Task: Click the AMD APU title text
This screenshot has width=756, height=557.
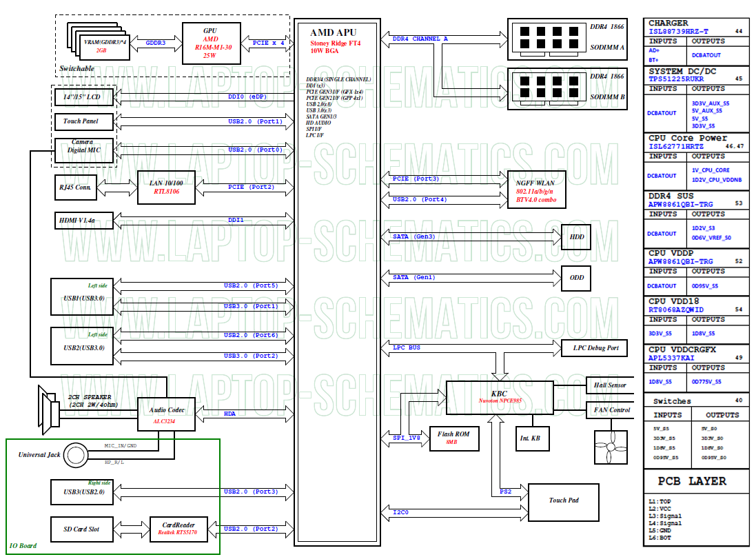Action: [x=333, y=32]
